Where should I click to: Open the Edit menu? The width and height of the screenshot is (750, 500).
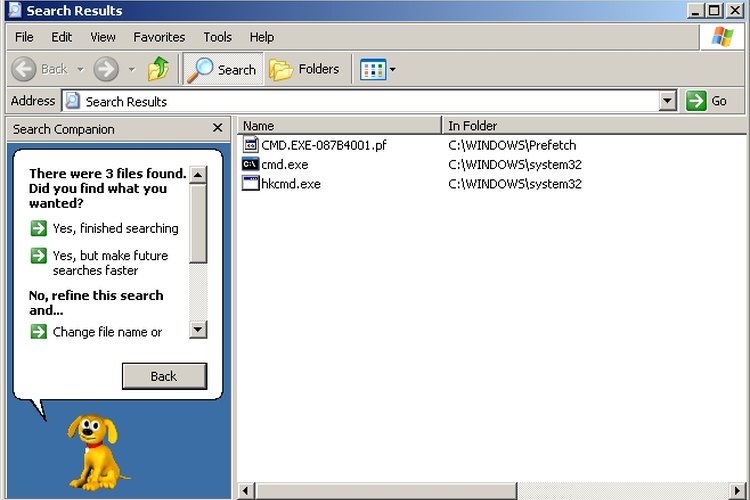pos(62,37)
